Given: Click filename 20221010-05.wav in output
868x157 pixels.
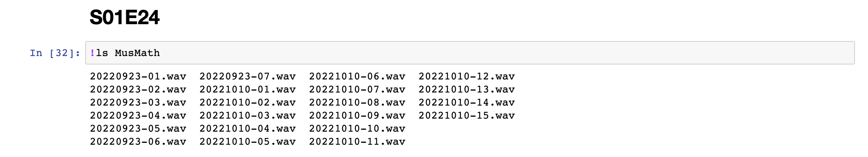Looking at the screenshot, I should click(248, 142).
